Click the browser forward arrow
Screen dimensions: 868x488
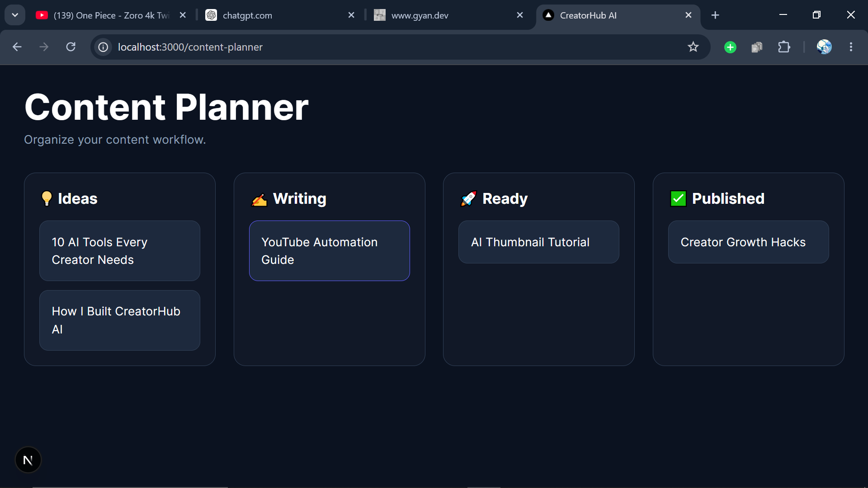[44, 47]
